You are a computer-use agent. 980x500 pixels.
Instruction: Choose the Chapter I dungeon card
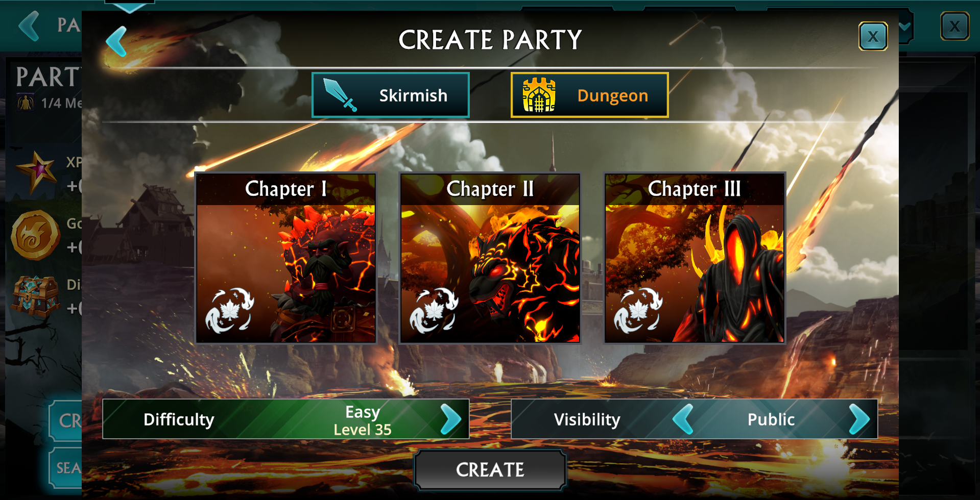click(286, 258)
